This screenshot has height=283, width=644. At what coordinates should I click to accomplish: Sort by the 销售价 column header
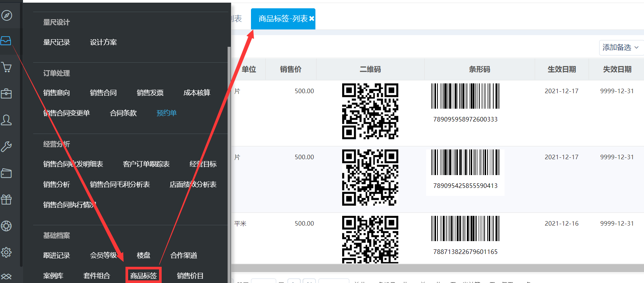291,69
